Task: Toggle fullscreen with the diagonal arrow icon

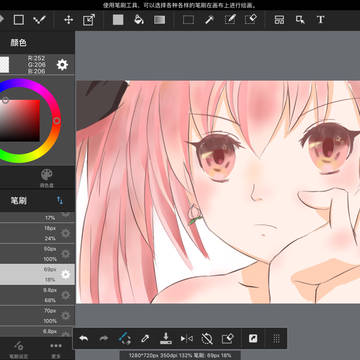Action: 253,339
